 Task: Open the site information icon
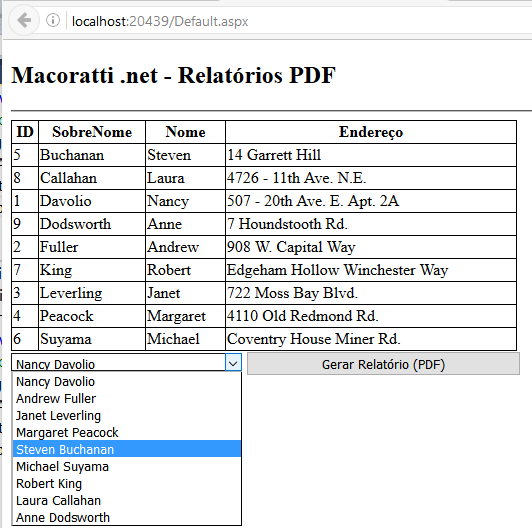point(53,20)
